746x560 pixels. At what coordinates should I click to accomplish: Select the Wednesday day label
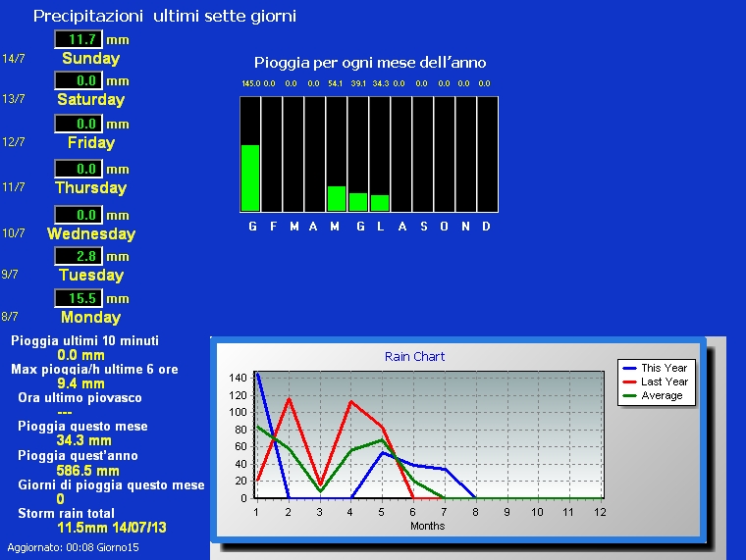(x=91, y=233)
